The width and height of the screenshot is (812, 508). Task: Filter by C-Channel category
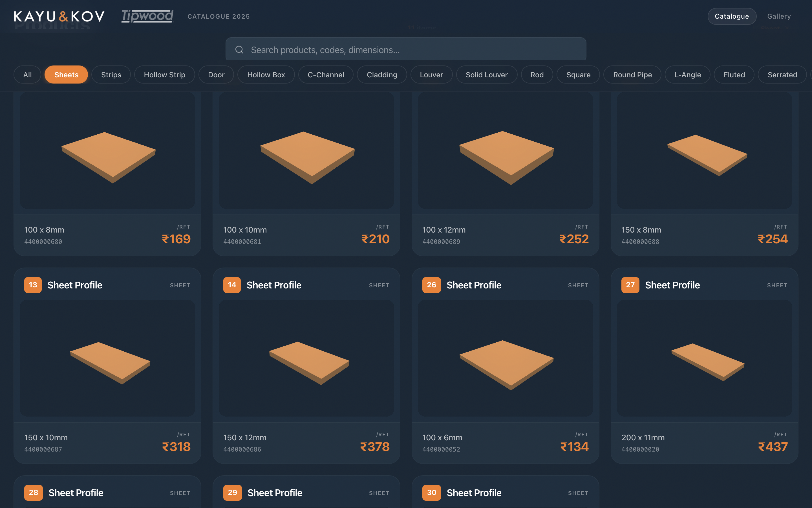pos(326,75)
